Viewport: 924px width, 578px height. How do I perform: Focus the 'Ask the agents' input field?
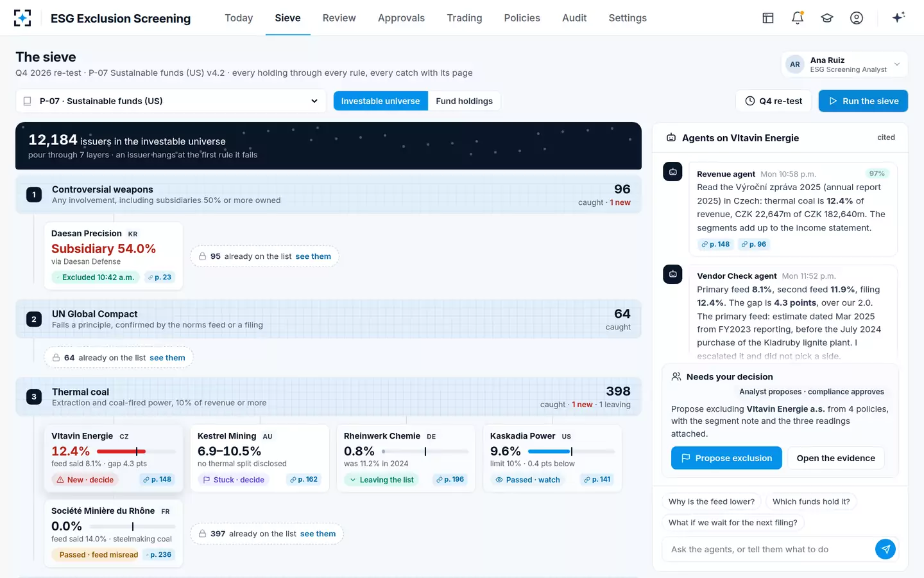(770, 549)
